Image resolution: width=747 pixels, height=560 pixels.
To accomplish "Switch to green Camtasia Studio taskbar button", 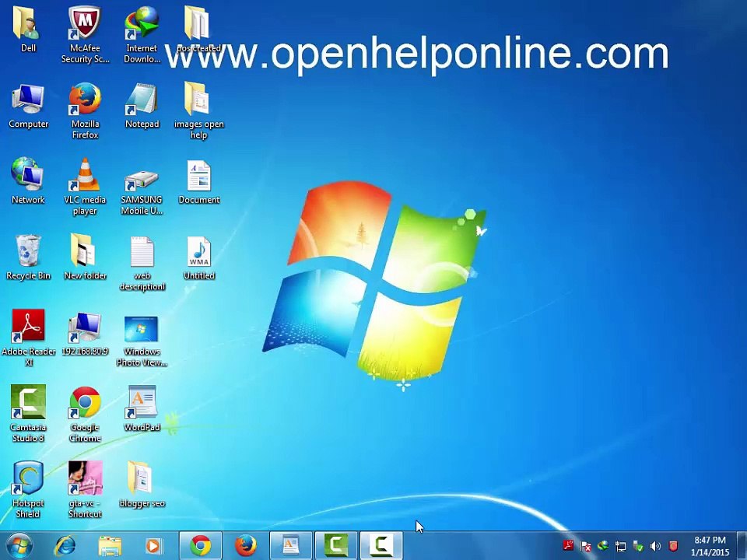I will (336, 546).
